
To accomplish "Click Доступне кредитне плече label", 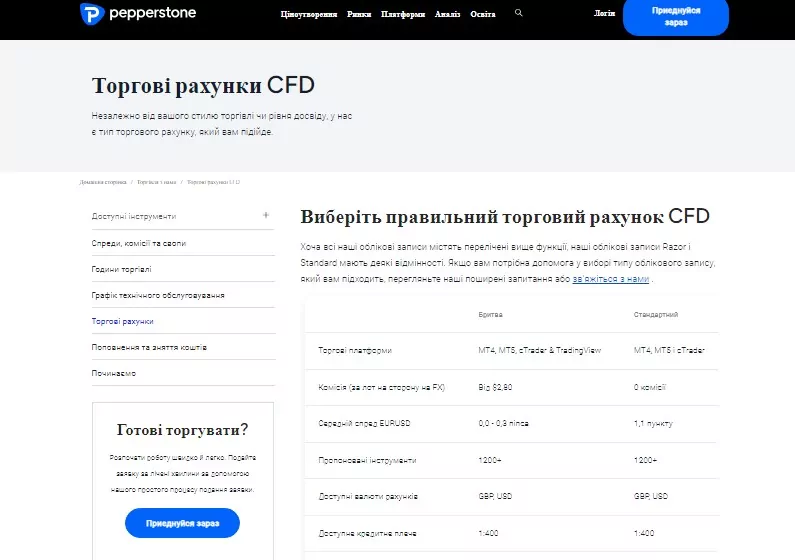I will [367, 533].
